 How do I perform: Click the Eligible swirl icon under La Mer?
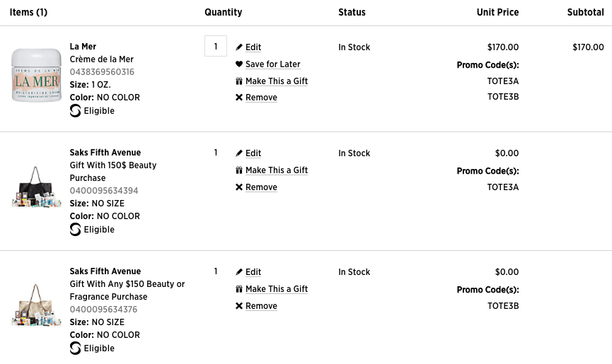75,111
